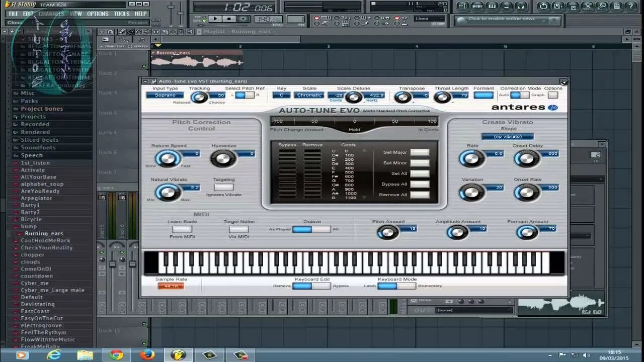Image resolution: width=644 pixels, height=362 pixels.
Task: Open File Explorer from taskbar
Action: pos(85,355)
